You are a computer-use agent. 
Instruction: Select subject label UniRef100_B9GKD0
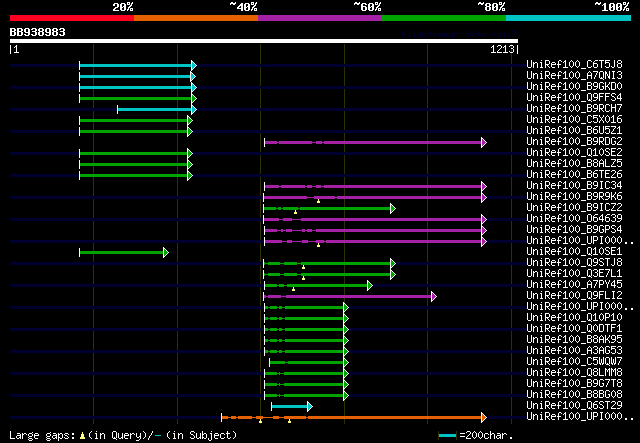pyautogui.click(x=574, y=86)
